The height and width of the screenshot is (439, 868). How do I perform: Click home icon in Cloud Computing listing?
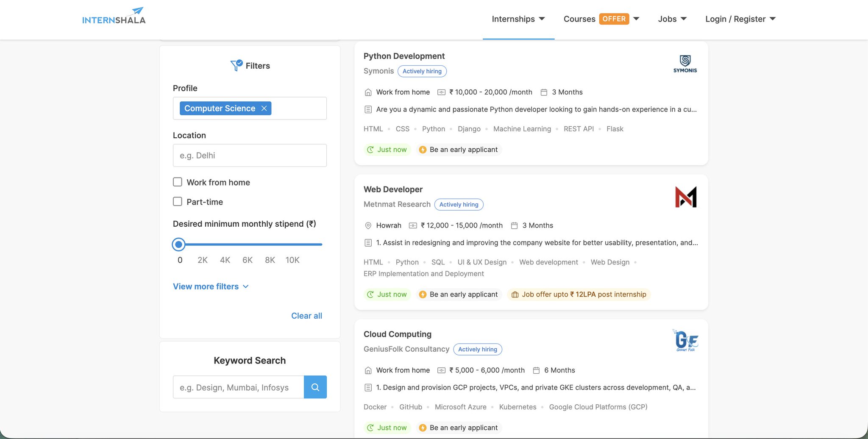pyautogui.click(x=368, y=370)
